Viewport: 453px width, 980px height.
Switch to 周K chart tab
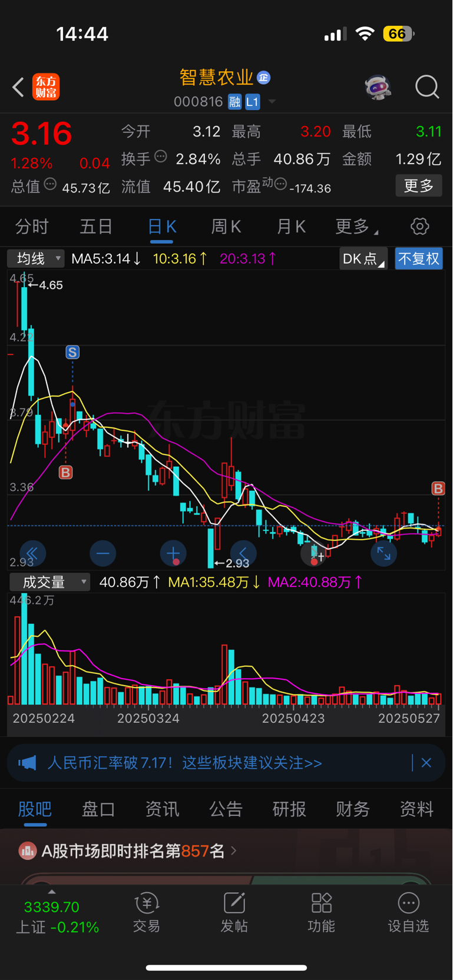click(x=226, y=227)
